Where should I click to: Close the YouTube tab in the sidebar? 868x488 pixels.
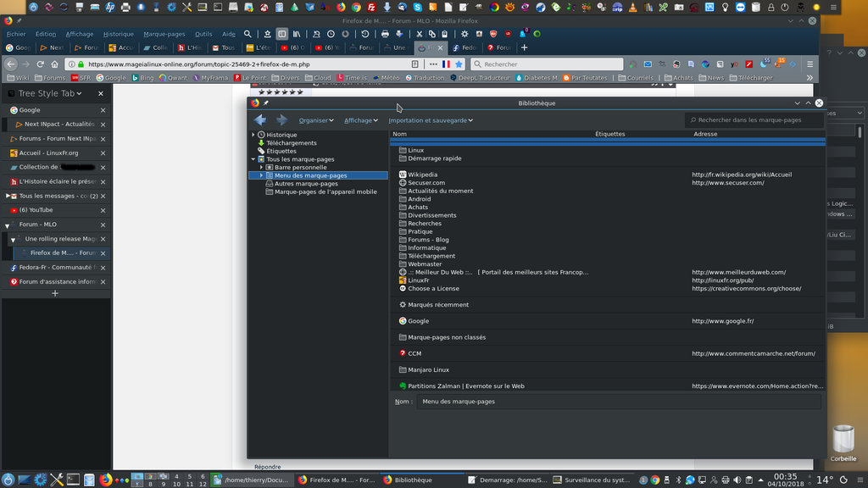pos(103,210)
